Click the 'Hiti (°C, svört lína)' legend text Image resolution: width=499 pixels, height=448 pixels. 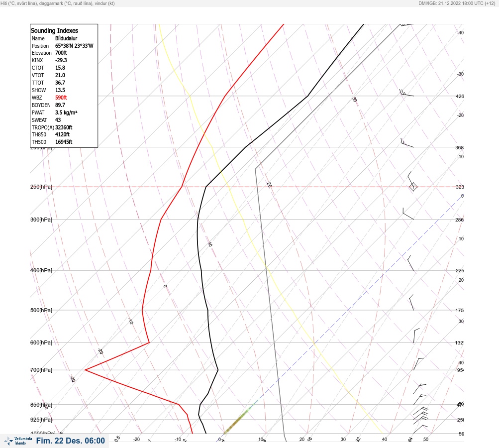pos(19,3)
